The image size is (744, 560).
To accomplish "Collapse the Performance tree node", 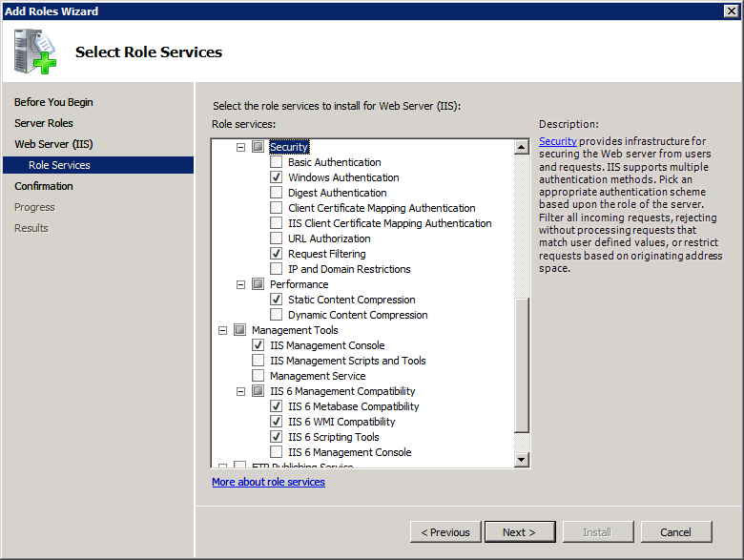I will [241, 284].
